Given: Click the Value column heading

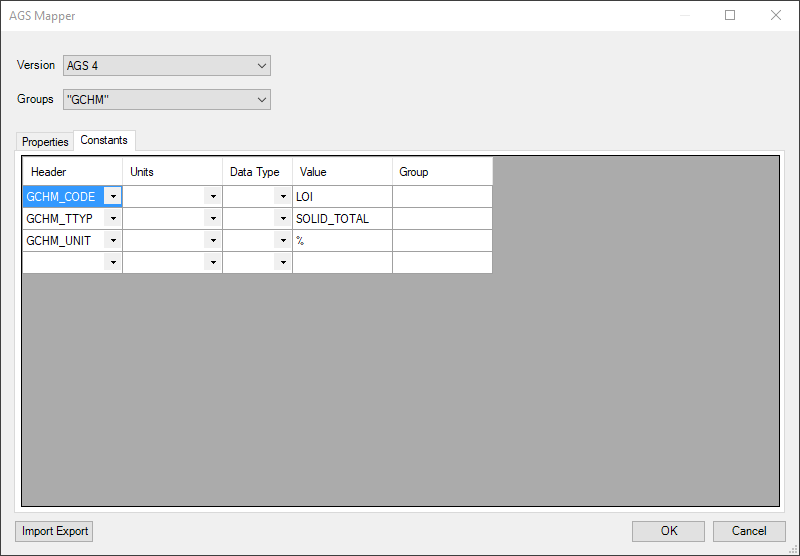Looking at the screenshot, I should point(342,171).
